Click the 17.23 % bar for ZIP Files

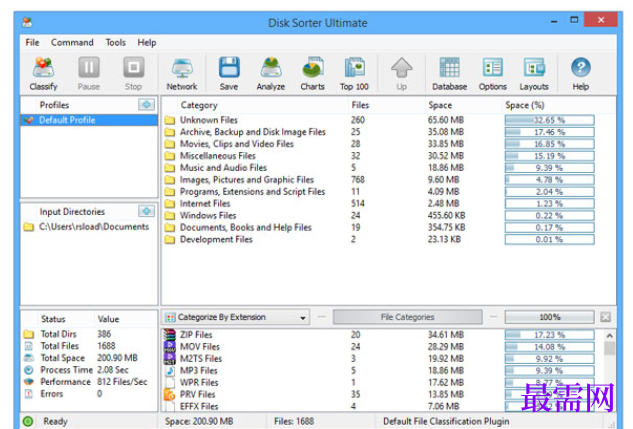click(549, 335)
